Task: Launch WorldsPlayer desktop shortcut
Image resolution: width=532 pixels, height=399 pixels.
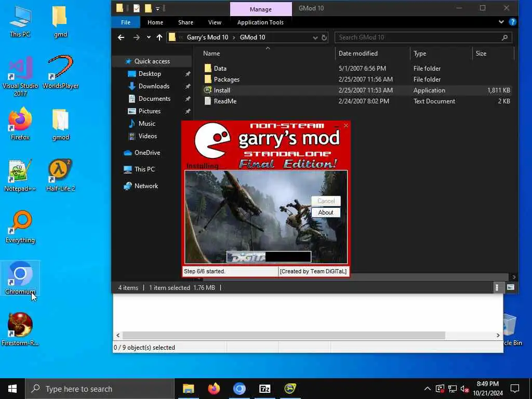Action: tap(60, 72)
